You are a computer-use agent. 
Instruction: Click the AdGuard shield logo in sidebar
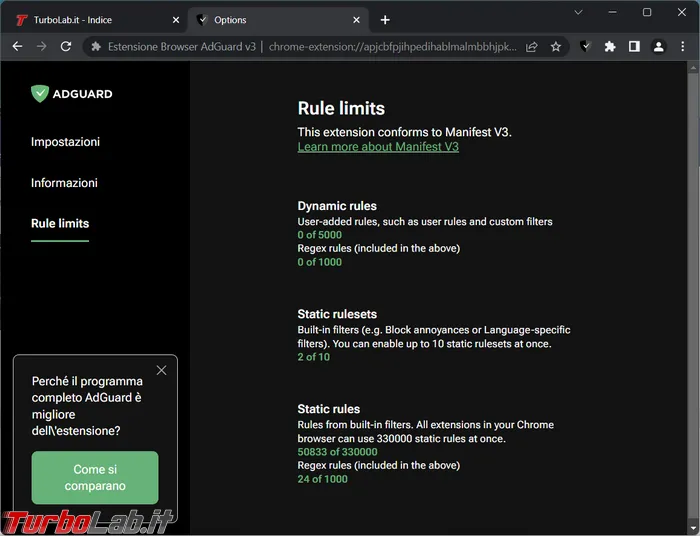(x=40, y=94)
